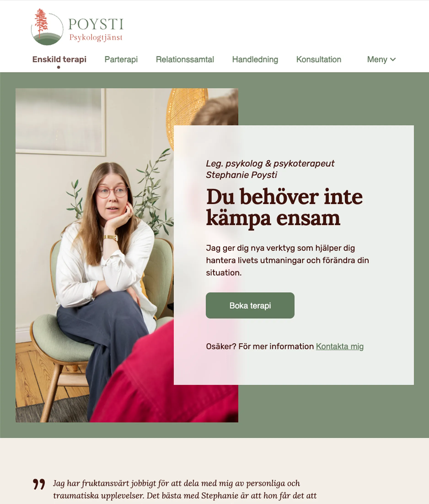Click the active-page dot under Enskild terapi
The image size is (429, 504).
(x=59, y=67)
